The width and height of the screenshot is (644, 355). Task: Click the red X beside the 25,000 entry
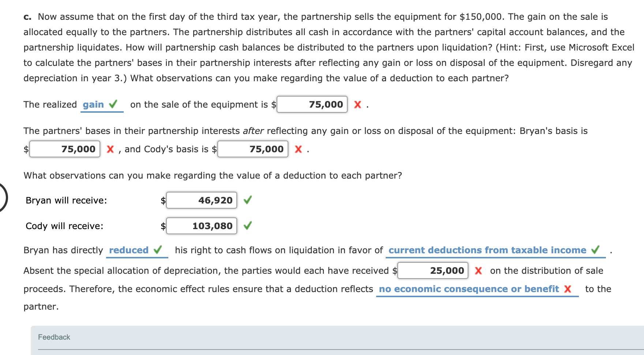tap(480, 270)
